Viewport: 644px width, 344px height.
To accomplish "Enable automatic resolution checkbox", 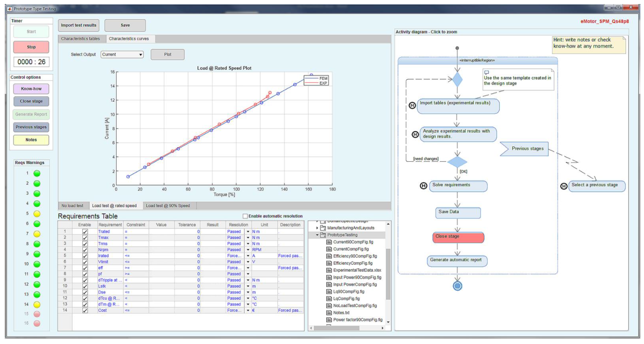I will click(245, 216).
